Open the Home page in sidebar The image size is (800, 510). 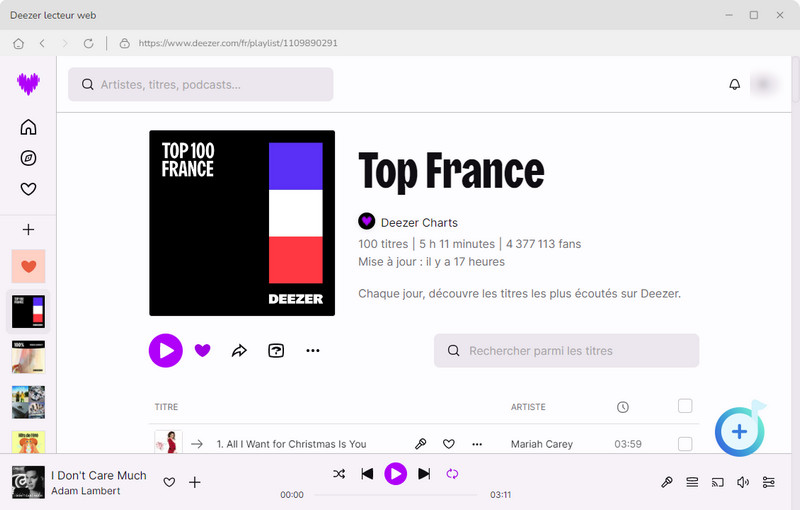tap(28, 127)
